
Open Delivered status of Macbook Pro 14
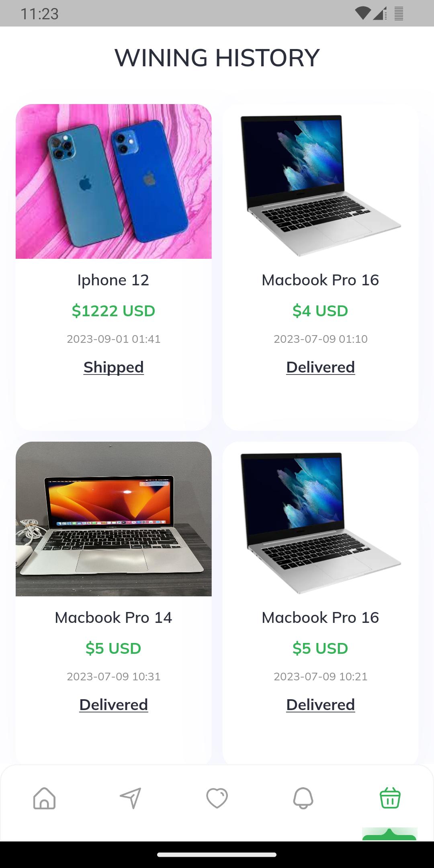coord(114,705)
